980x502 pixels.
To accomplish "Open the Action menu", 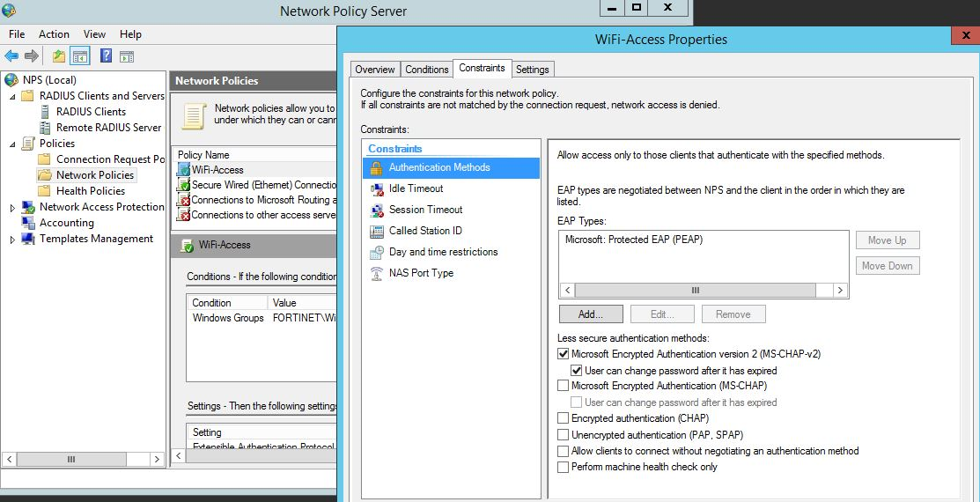I will [x=54, y=34].
